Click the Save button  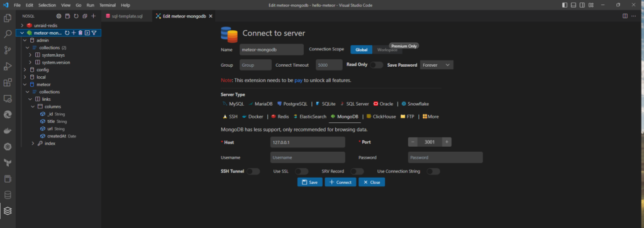309,182
